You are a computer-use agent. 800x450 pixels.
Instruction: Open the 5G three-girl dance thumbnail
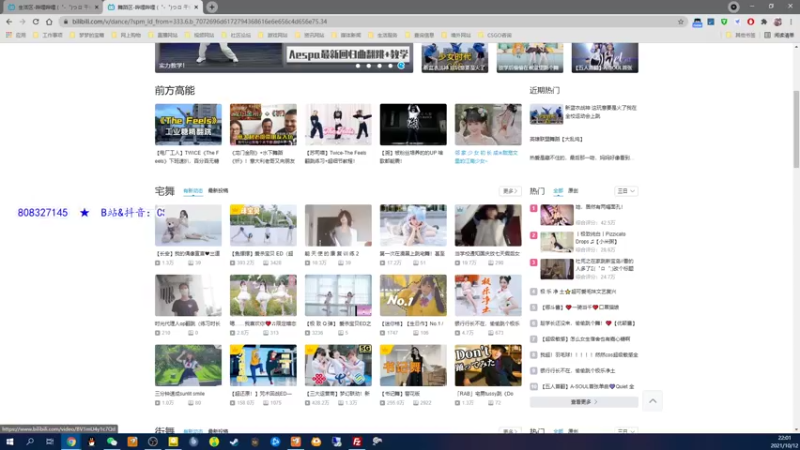click(x=338, y=365)
